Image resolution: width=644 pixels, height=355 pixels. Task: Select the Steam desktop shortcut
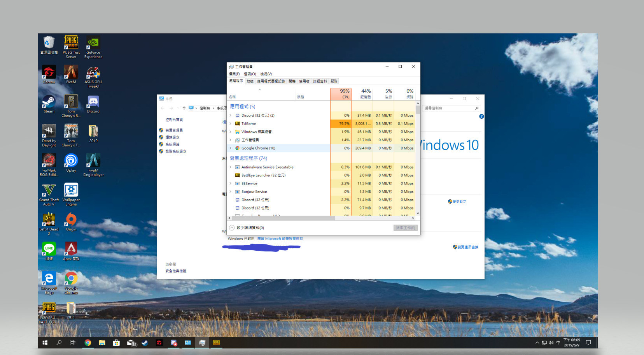pyautogui.click(x=49, y=104)
